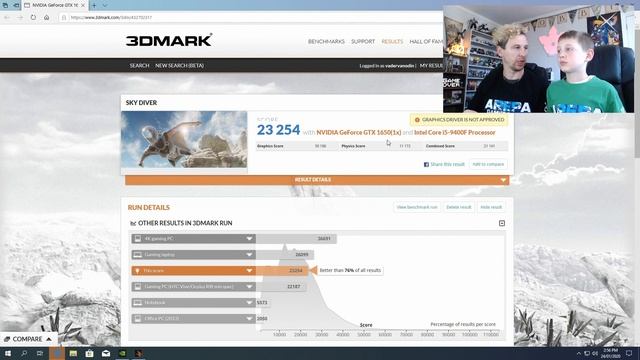
Task: Select the NVIDIA GeForce GTX browser tab
Action: pos(54,5)
